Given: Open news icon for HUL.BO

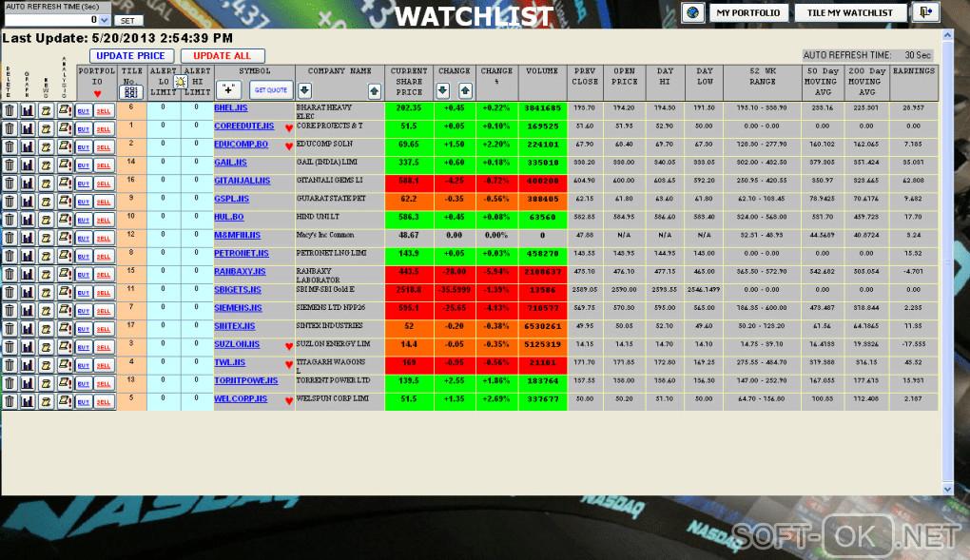Looking at the screenshot, I should 46,220.
